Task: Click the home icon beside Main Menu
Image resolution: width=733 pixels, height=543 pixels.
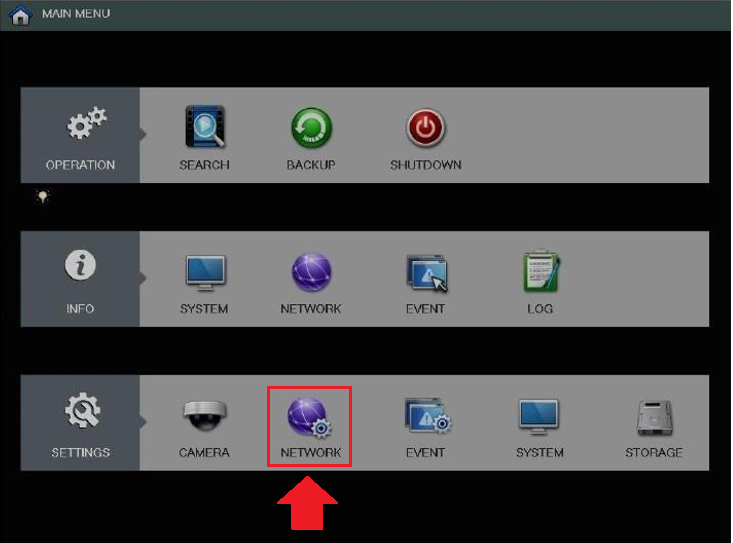Action: (x=21, y=14)
